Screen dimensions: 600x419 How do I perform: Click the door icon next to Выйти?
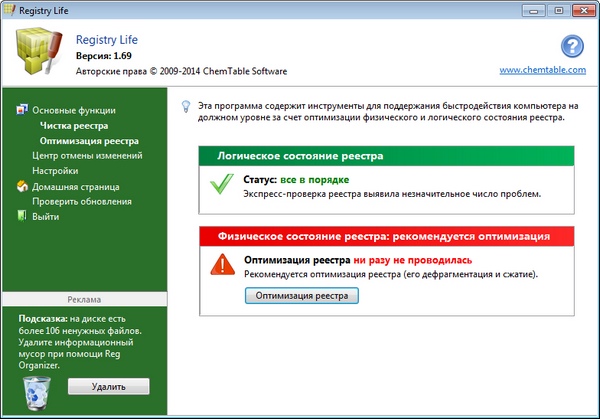pos(22,216)
